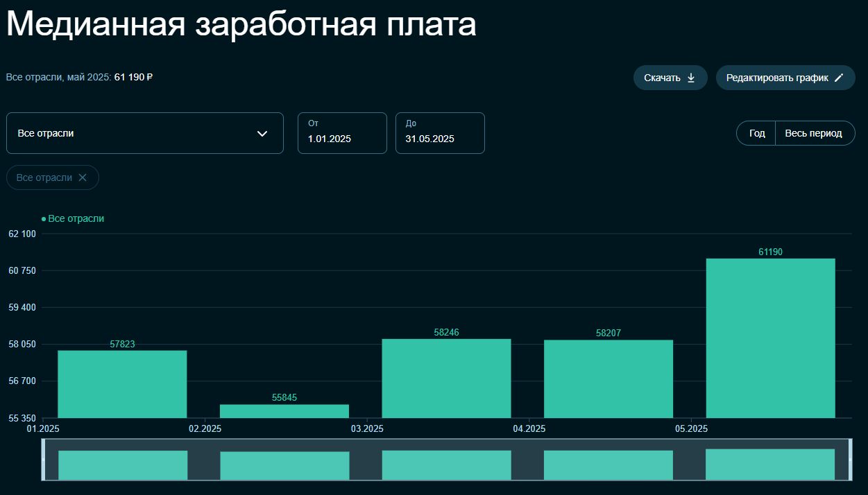Click the 55 350 axis label

pos(22,418)
